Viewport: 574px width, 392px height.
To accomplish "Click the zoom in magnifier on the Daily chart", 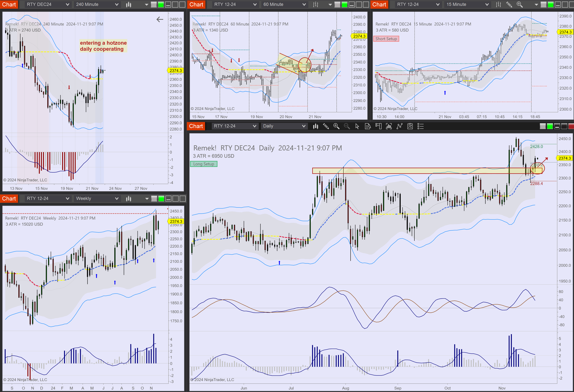I will 336,126.
